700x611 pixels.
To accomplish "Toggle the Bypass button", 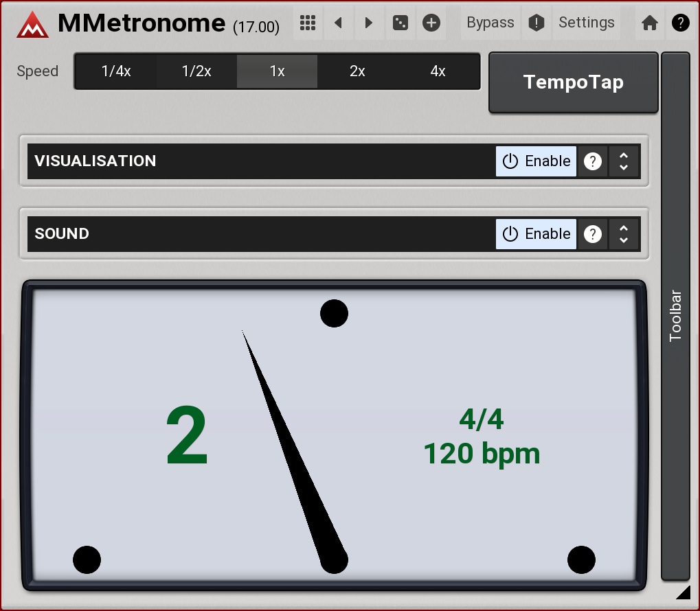I will [x=490, y=23].
